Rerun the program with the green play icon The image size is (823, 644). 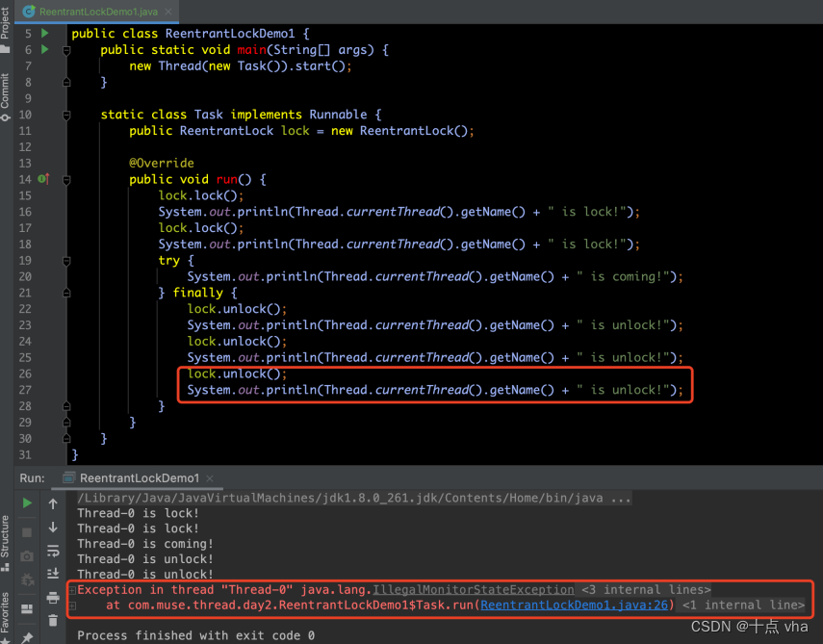[x=29, y=502]
